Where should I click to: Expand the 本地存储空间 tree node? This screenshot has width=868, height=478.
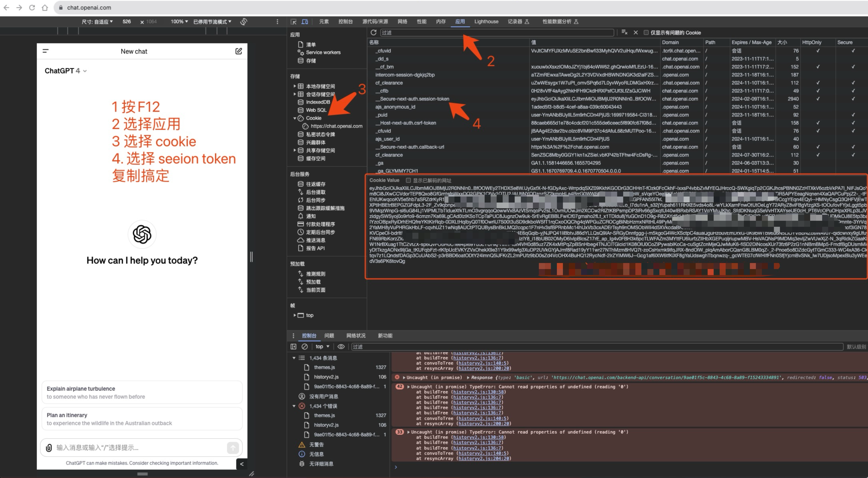click(294, 86)
